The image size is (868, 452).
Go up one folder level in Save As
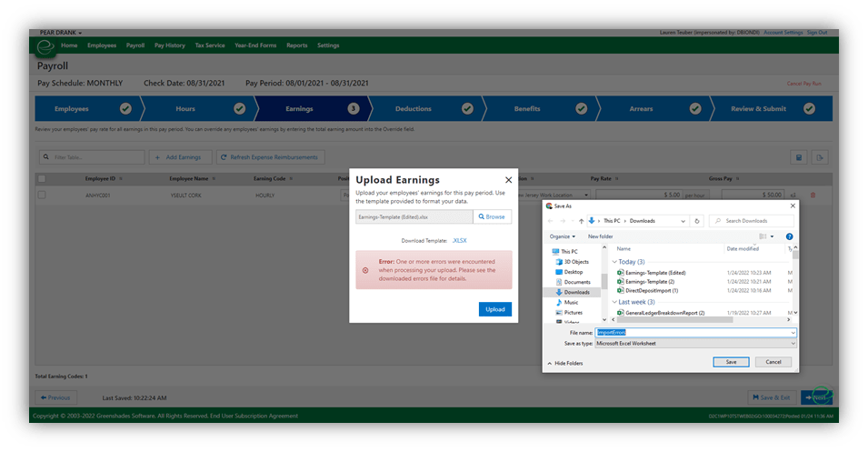580,220
